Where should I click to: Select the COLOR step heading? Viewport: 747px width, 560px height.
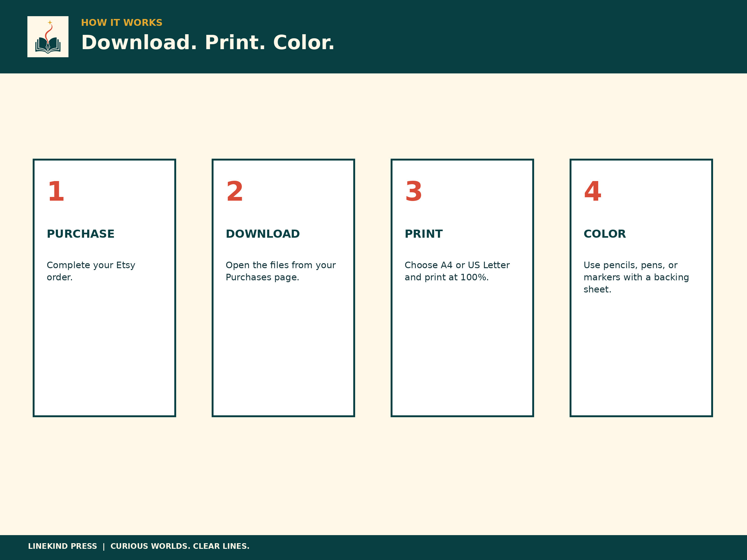click(604, 234)
